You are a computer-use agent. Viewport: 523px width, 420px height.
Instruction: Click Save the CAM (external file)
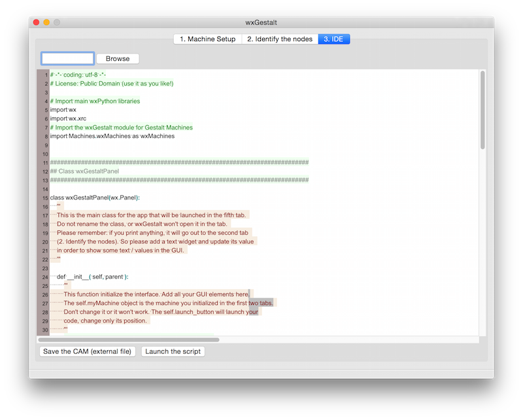point(88,351)
